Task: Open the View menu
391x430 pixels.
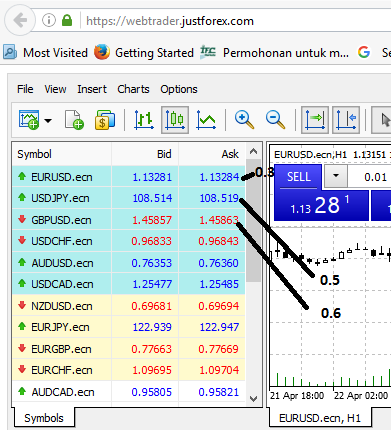Action: [x=55, y=89]
